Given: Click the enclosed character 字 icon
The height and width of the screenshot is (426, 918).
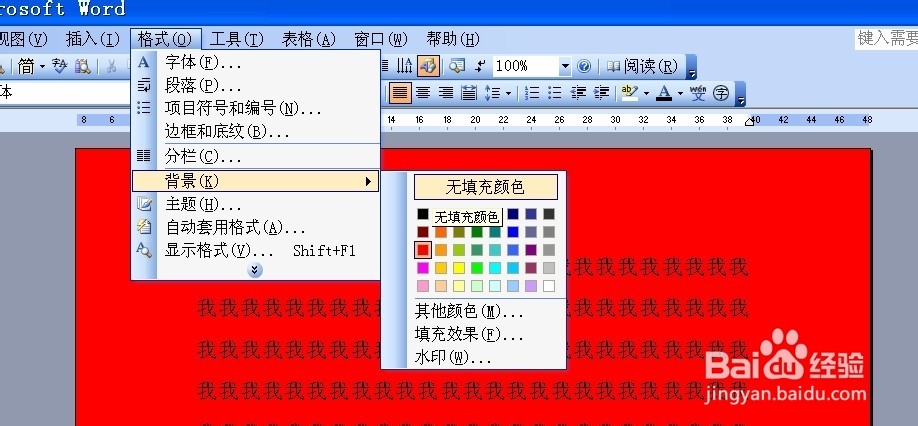Looking at the screenshot, I should (x=721, y=92).
